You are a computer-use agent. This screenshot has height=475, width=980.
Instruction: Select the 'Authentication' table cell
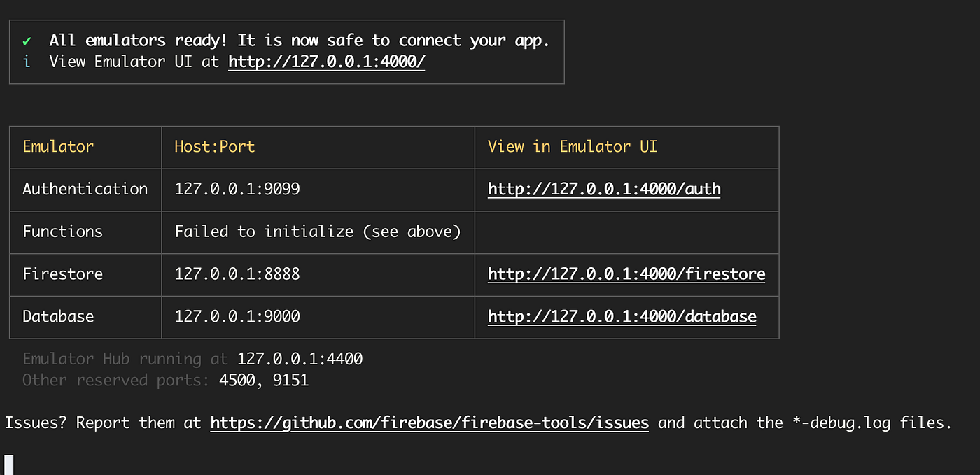[85, 189]
